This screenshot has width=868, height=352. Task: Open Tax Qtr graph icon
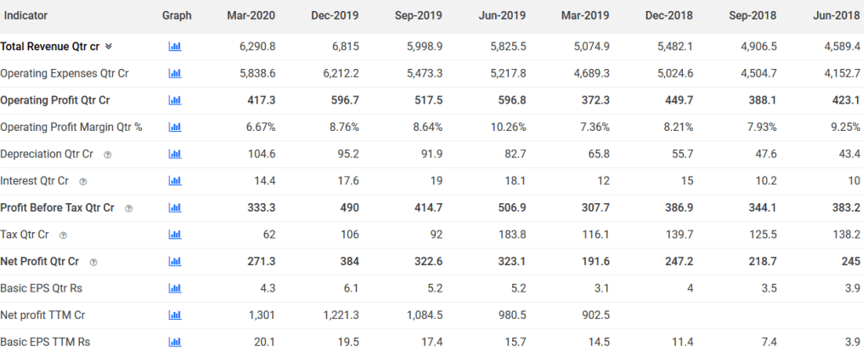tap(175, 235)
